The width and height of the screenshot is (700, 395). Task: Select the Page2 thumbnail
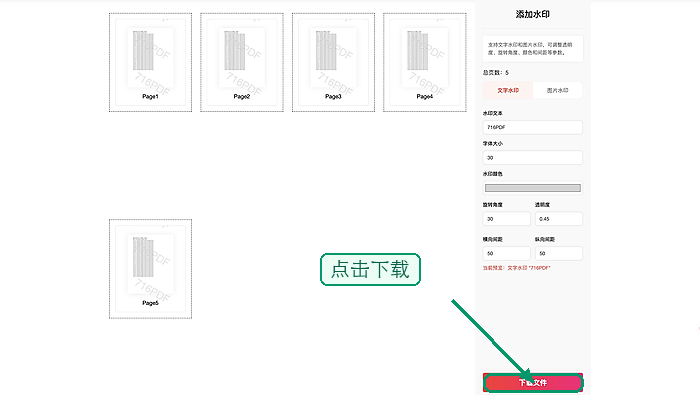point(242,62)
